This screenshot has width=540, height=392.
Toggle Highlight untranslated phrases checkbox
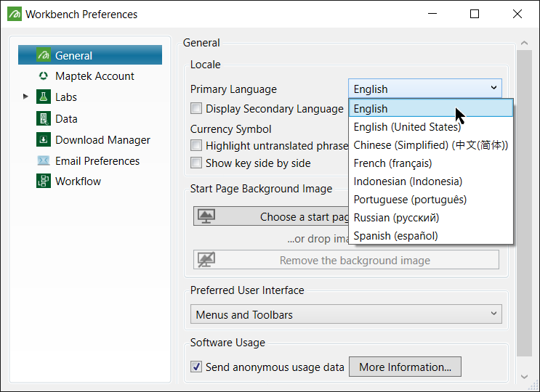(196, 146)
